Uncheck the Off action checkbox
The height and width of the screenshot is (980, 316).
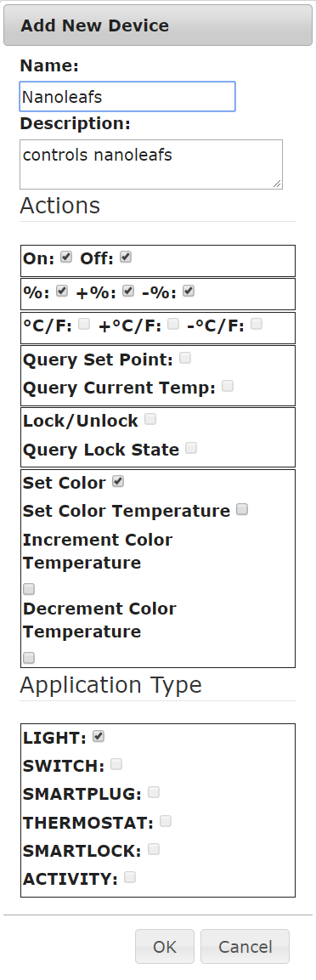click(x=126, y=257)
